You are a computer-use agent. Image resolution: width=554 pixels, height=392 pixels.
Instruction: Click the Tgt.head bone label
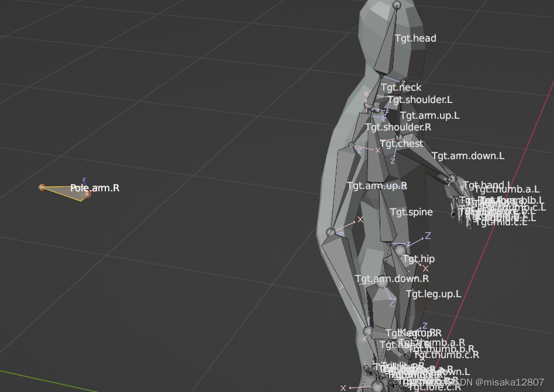pyautogui.click(x=415, y=38)
